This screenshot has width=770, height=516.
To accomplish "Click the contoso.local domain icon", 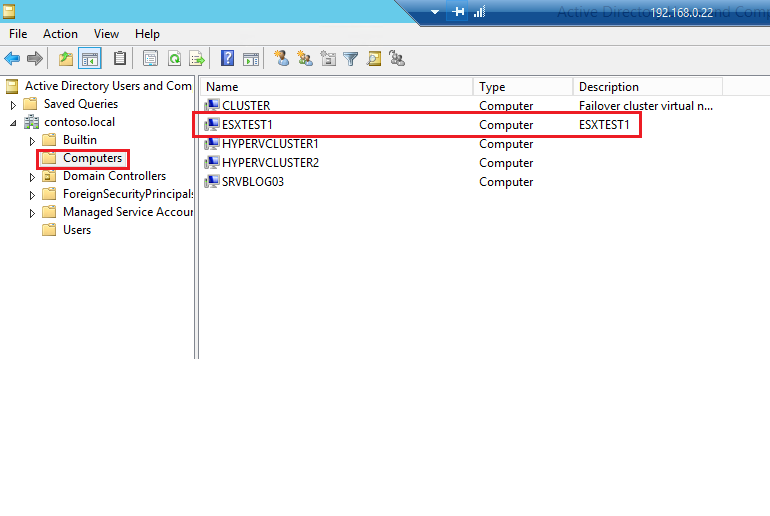I will tap(32, 122).
